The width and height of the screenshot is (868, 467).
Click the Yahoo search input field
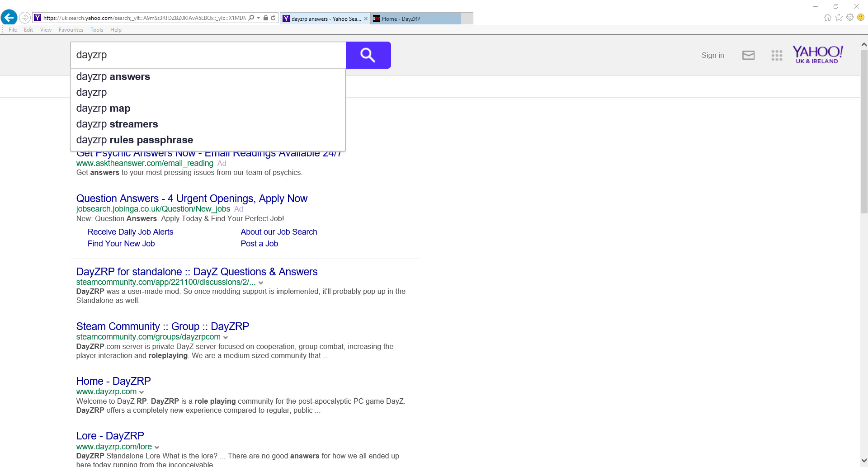tap(208, 55)
